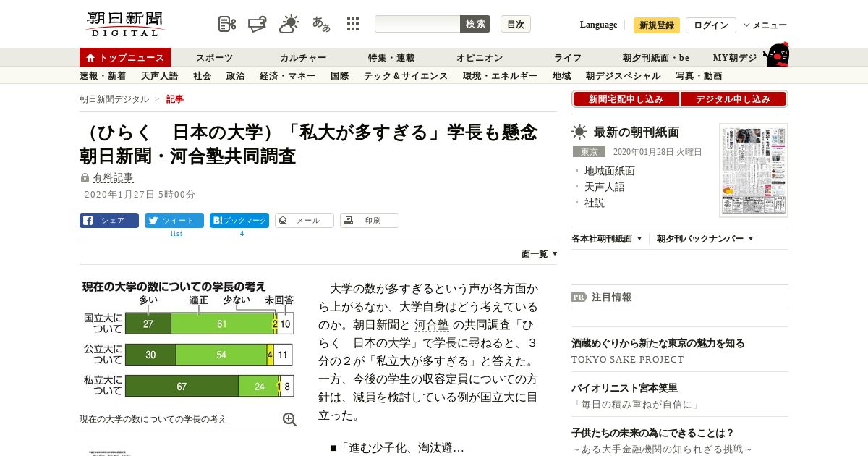Screen dimensions: 868x456
Task: Open the 目次 button
Action: [516, 24]
